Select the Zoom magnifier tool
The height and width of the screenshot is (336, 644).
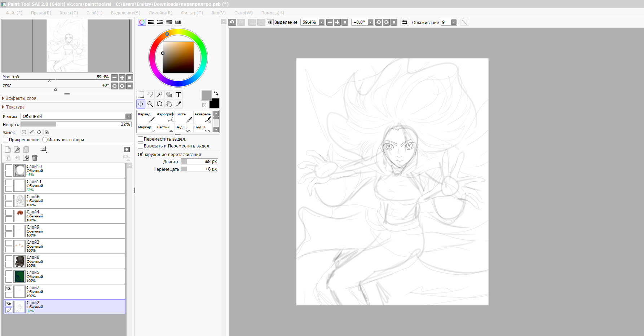[150, 104]
